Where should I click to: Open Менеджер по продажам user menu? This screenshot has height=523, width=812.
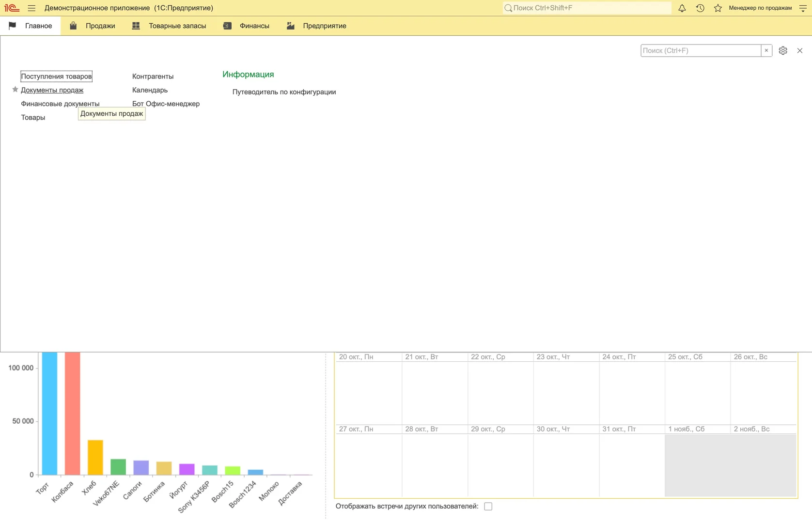760,8
